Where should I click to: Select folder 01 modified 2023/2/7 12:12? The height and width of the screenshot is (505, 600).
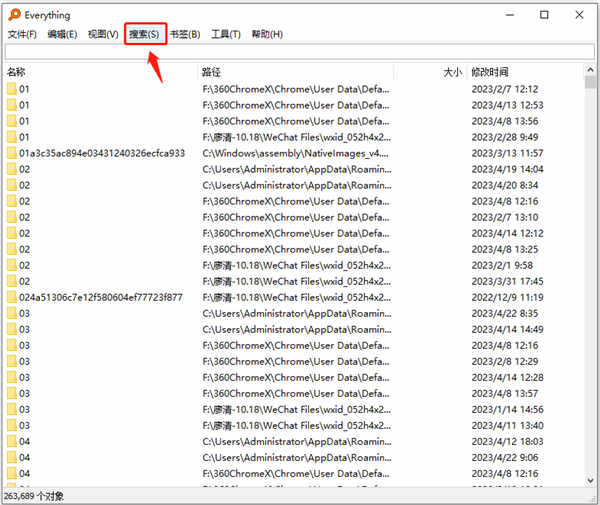point(18,89)
